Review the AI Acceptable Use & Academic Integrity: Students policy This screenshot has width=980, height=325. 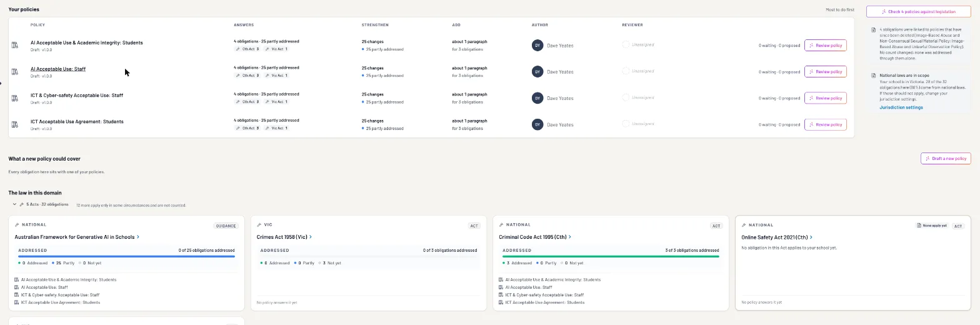point(825,46)
